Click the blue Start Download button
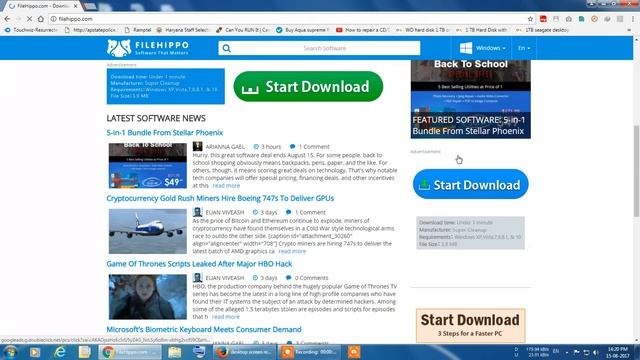This screenshot has height=360, width=640. (470, 184)
